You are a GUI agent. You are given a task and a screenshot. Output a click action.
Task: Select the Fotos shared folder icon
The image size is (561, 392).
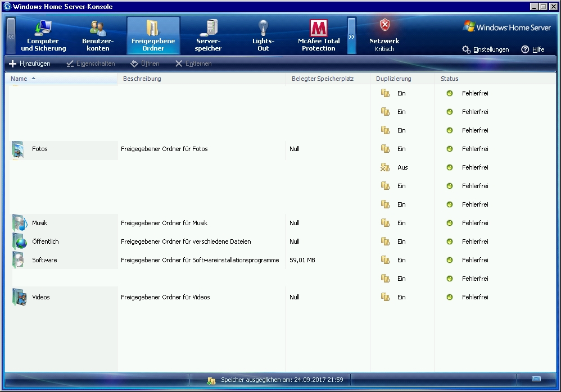click(x=19, y=149)
